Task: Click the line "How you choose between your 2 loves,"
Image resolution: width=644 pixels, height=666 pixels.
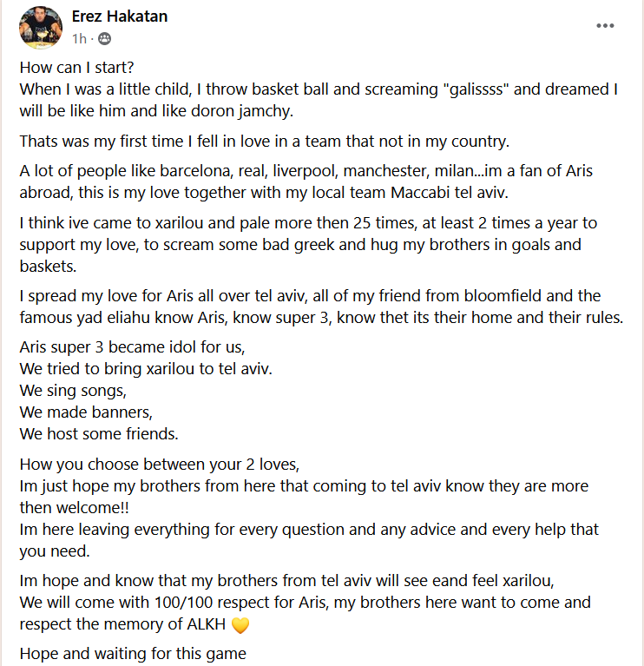Action: tap(160, 465)
